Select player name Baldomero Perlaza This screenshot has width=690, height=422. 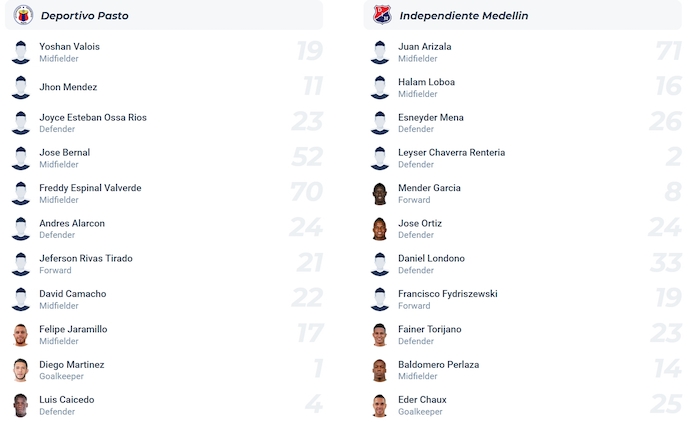point(438,365)
